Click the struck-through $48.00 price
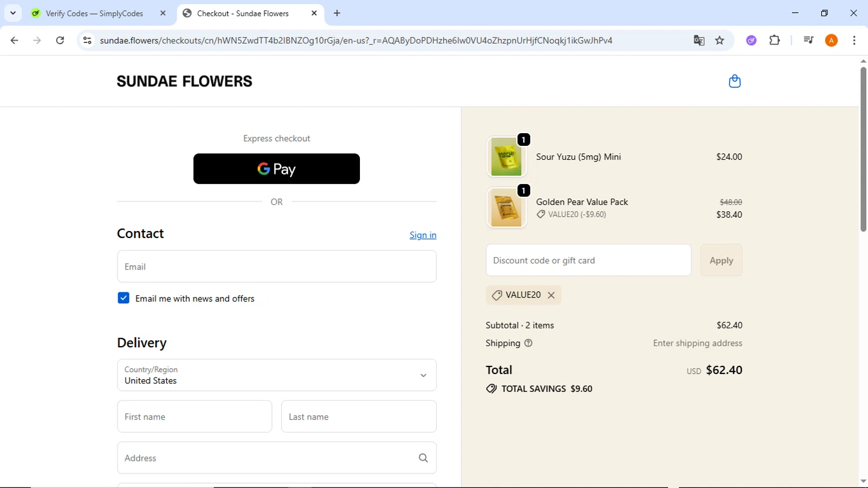This screenshot has width=868, height=488. point(731,202)
